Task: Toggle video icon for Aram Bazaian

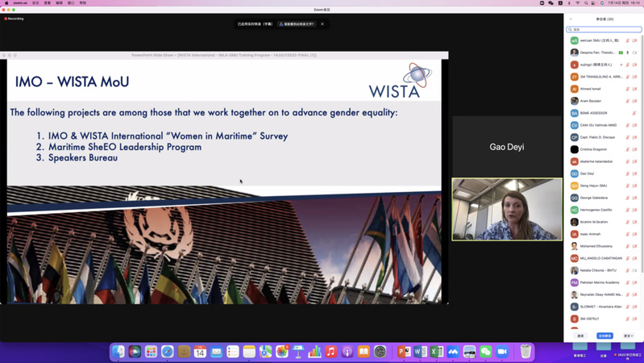Action: coord(634,101)
